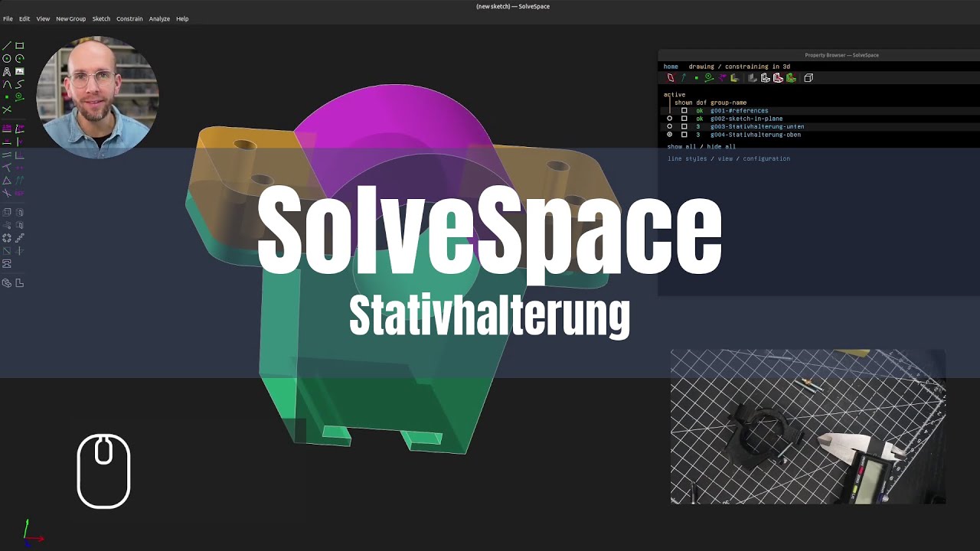Create a new extrude group

pos(7,212)
